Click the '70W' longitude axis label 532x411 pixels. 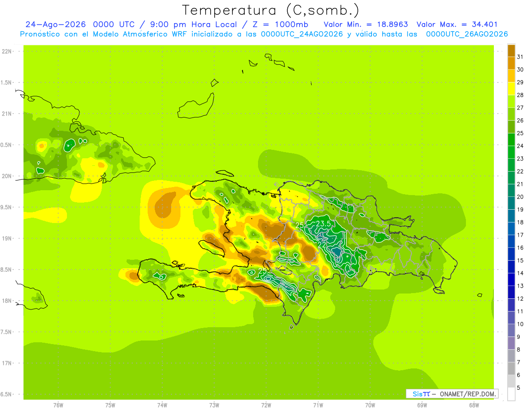tap(370, 405)
